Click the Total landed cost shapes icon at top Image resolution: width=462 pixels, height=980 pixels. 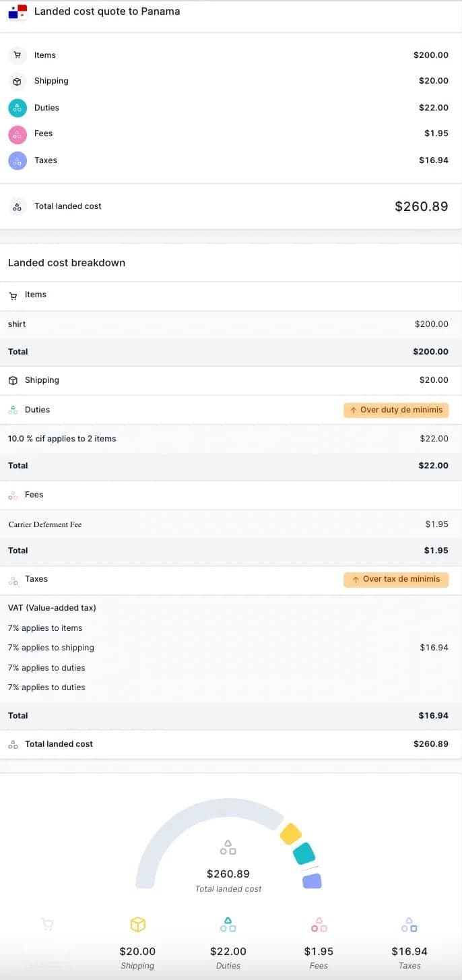click(18, 206)
